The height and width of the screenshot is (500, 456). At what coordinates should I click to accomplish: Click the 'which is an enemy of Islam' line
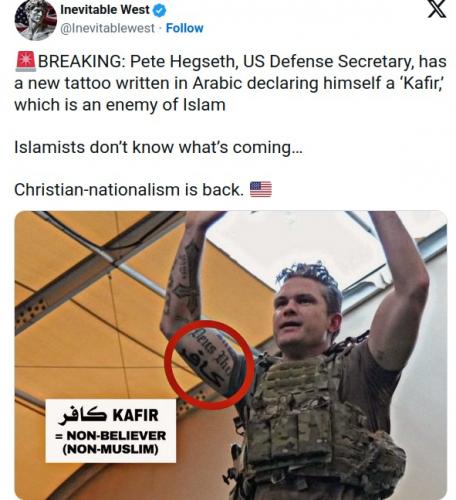coord(120,105)
